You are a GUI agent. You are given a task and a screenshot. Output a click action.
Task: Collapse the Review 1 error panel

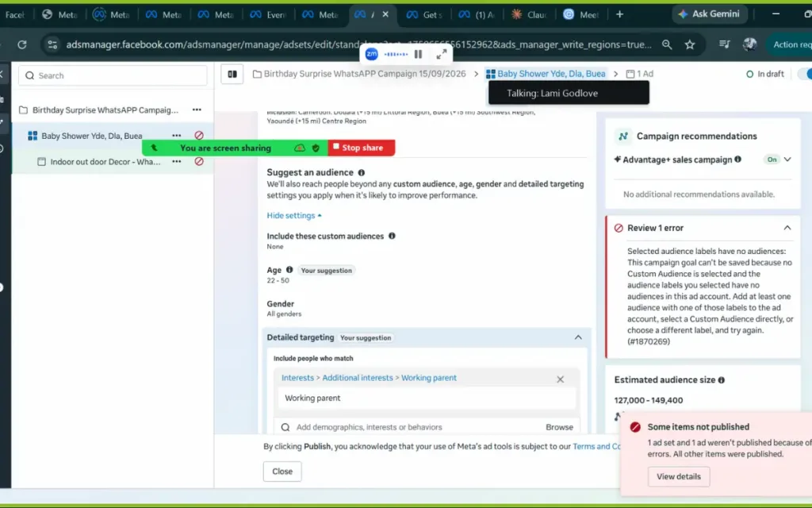pos(787,228)
